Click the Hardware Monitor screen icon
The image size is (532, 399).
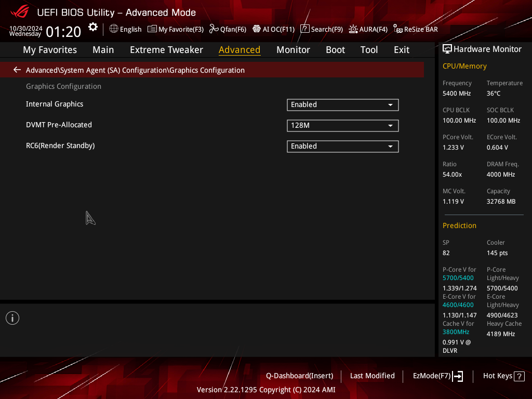point(447,49)
